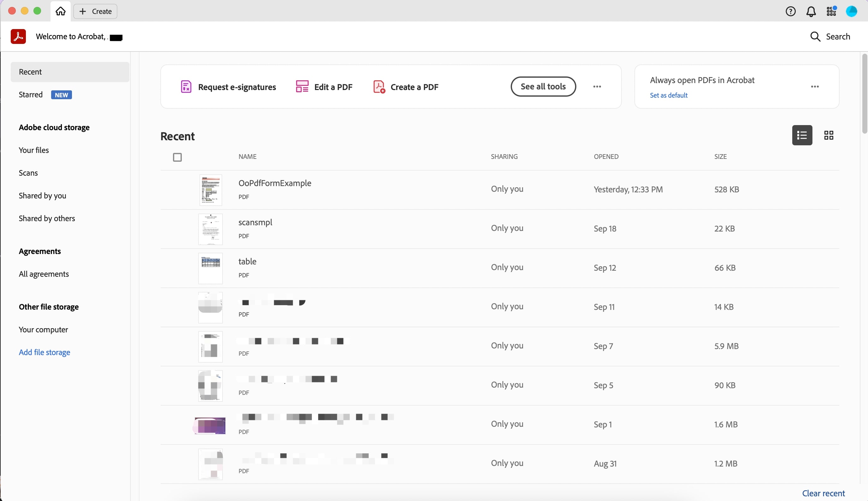This screenshot has height=501, width=868.
Task: Go to Your files in sidebar
Action: point(34,150)
